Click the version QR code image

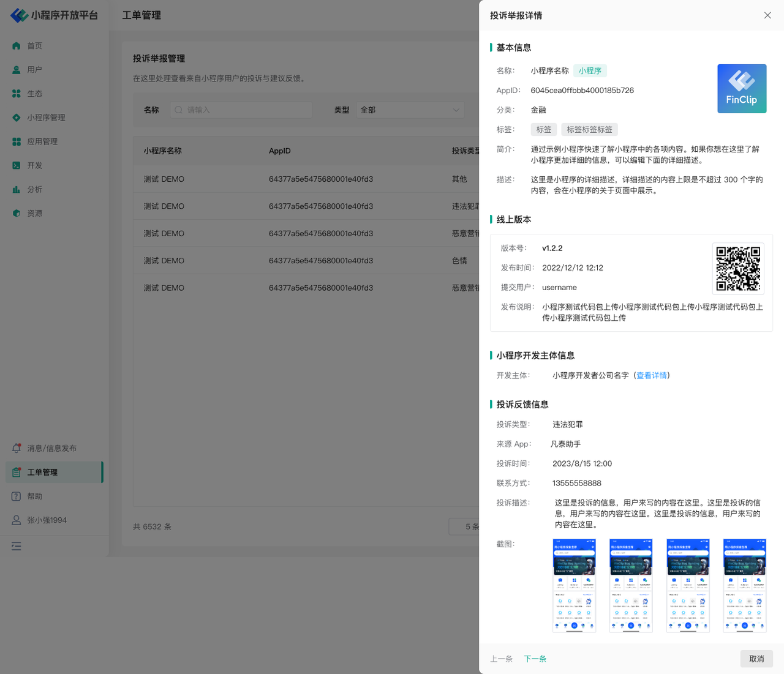tap(738, 269)
